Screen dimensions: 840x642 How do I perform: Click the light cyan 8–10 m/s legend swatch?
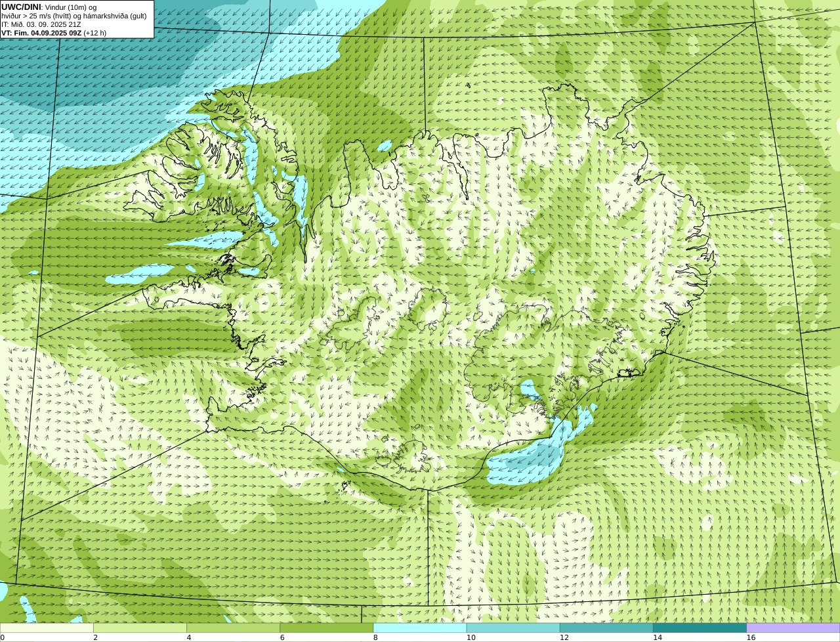pyautogui.click(x=420, y=628)
